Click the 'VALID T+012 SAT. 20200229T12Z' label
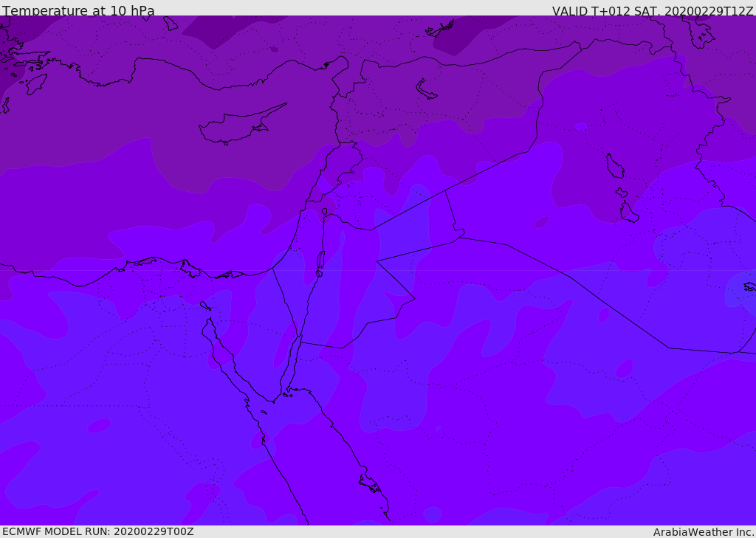Screen dimensions: 756x538 tap(653, 11)
